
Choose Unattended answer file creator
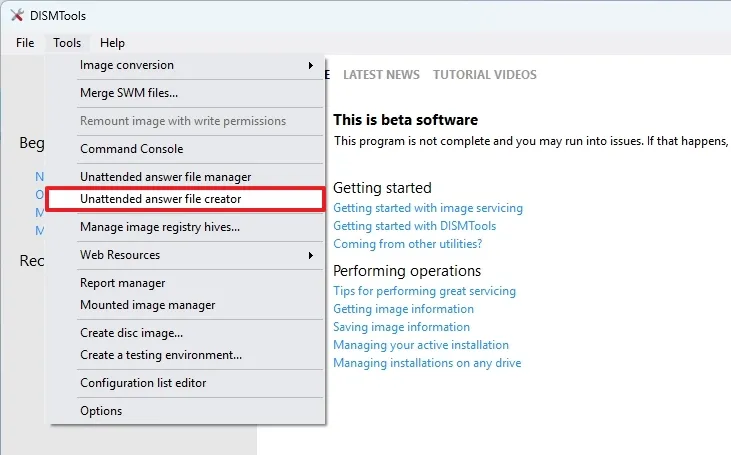[186, 199]
